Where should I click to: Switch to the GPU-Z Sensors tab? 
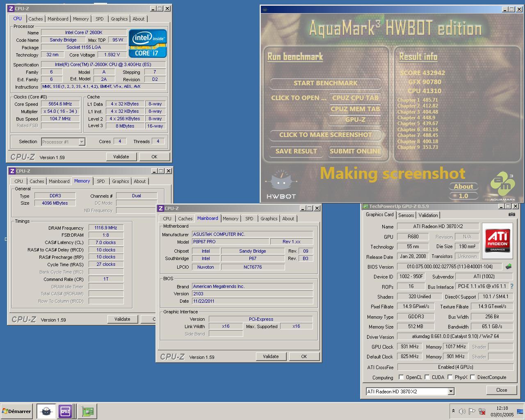406,215
